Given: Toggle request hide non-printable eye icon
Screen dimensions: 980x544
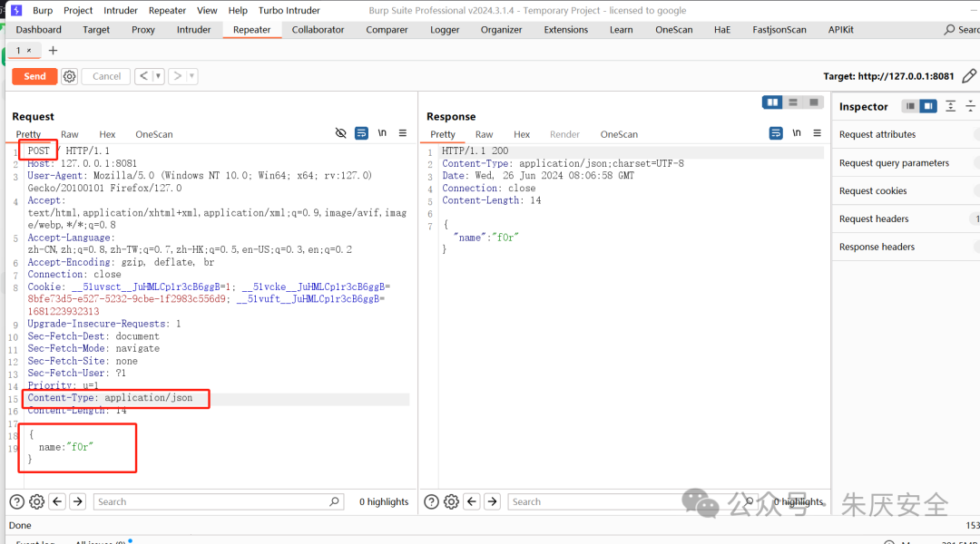Looking at the screenshot, I should 340,133.
